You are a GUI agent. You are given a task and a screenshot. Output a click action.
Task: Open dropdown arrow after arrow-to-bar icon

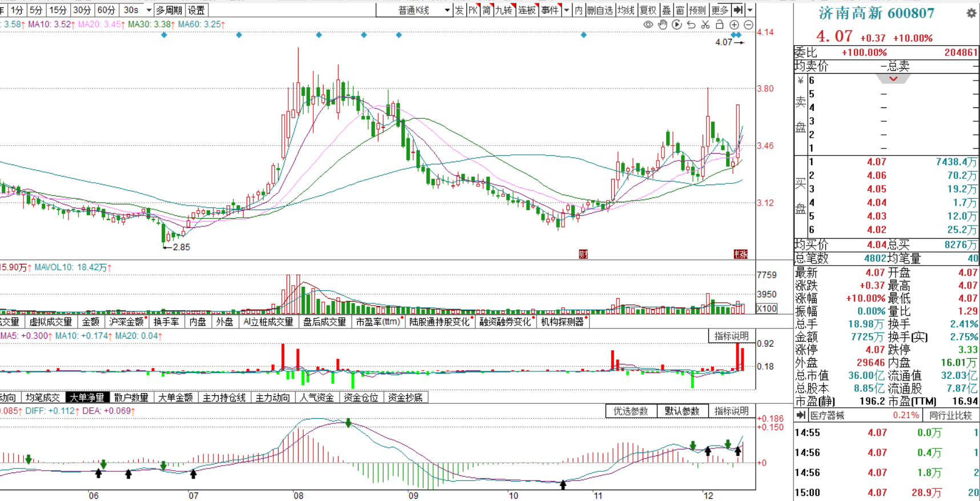pyautogui.click(x=750, y=10)
